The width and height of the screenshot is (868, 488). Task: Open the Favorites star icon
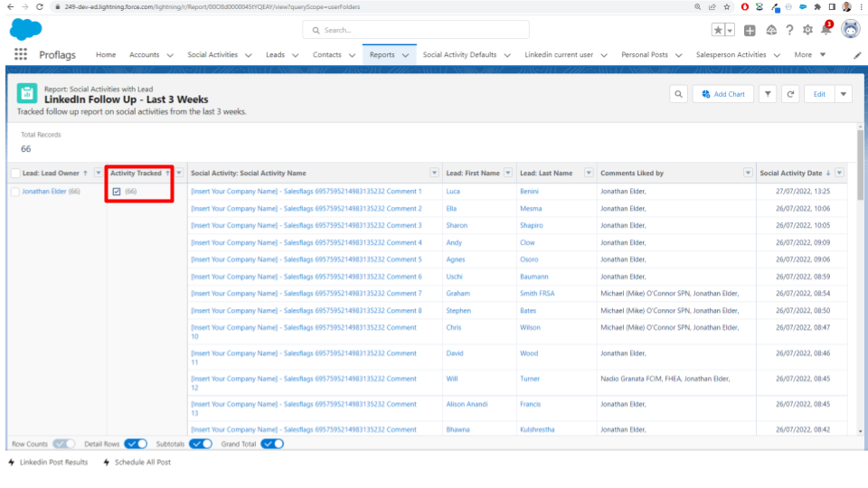click(x=718, y=30)
